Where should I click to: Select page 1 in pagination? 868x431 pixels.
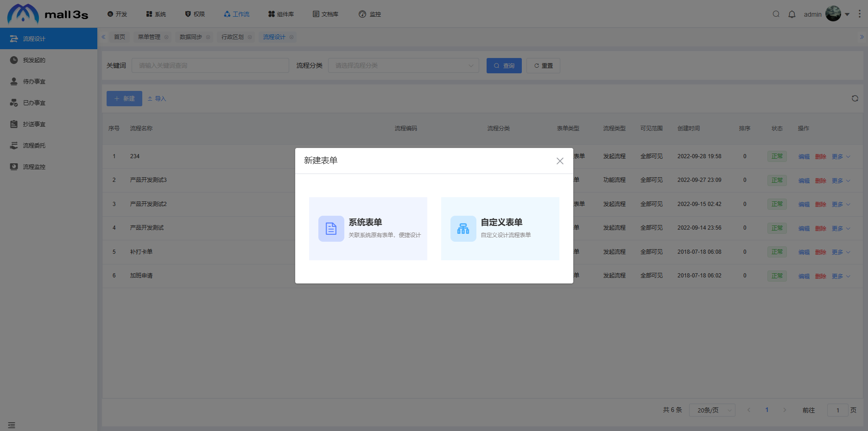[767, 410]
